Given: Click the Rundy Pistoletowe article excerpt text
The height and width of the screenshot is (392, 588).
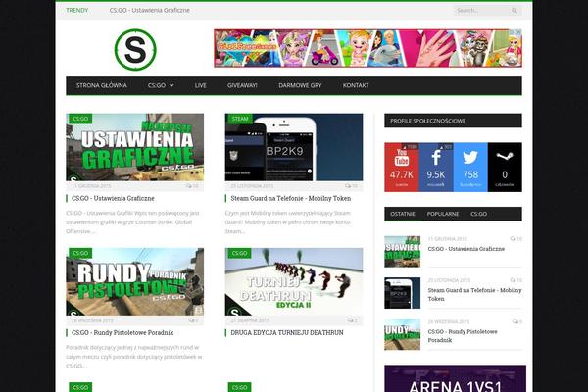Looking at the screenshot, I should 134,357.
